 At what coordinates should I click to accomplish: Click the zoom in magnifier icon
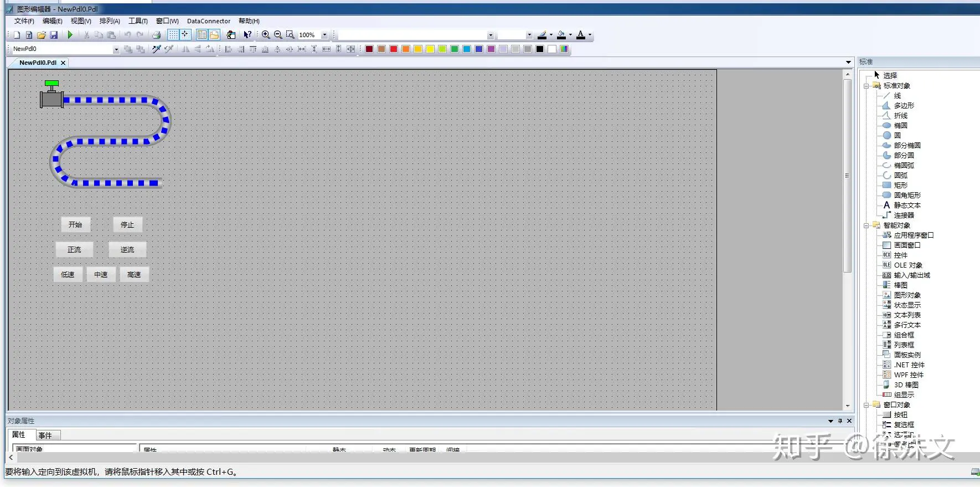(x=266, y=35)
